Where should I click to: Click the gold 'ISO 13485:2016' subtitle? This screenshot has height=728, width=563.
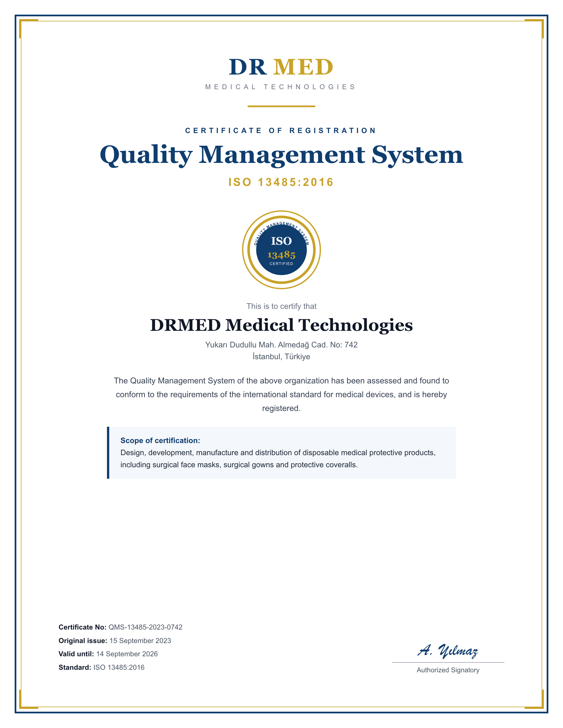281,182
